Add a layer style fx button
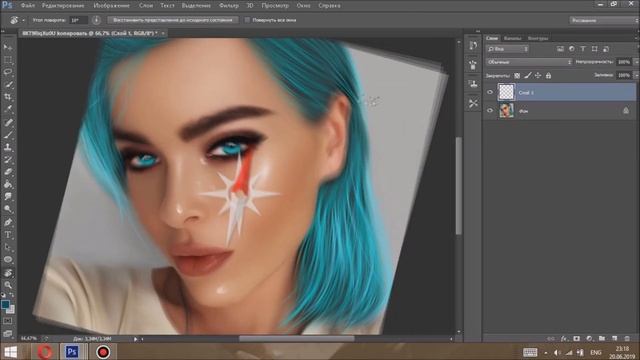 pyautogui.click(x=564, y=339)
